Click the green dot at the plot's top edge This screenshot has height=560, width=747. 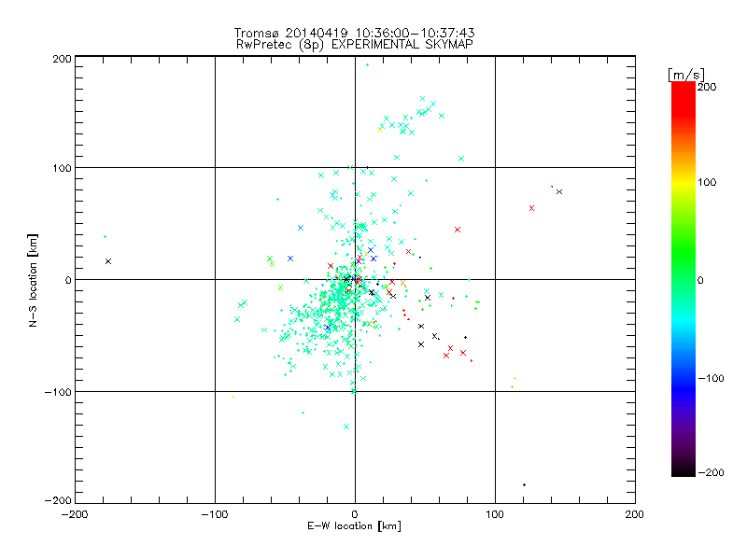tap(367, 64)
